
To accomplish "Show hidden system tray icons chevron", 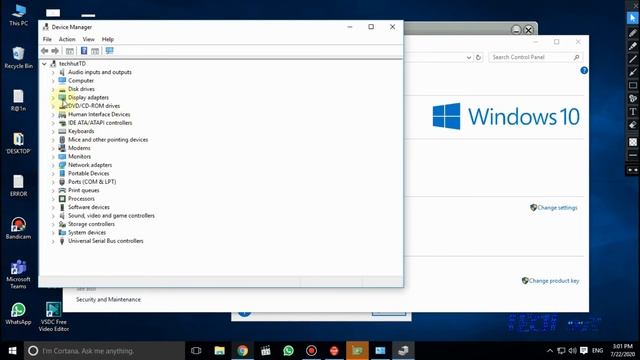I will point(550,351).
